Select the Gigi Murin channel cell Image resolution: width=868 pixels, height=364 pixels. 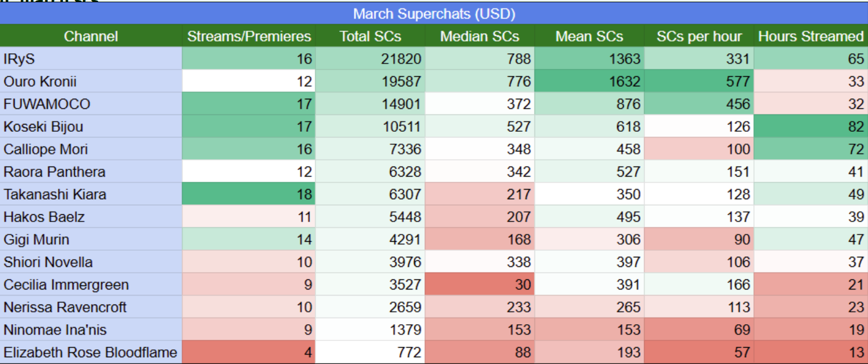tap(91, 239)
